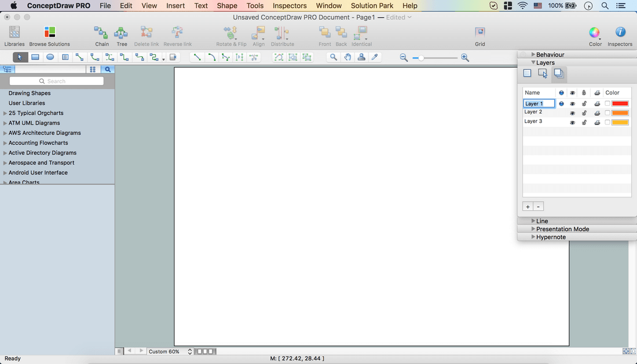Click the Browse Solutions icon
This screenshot has height=364, width=637.
(50, 35)
